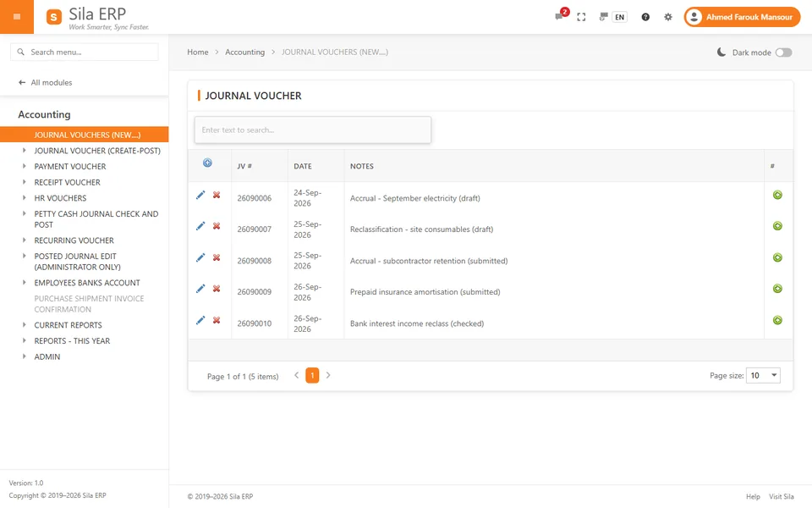Image resolution: width=812 pixels, height=508 pixels.
Task: Go back to All modules
Action: coord(46,82)
